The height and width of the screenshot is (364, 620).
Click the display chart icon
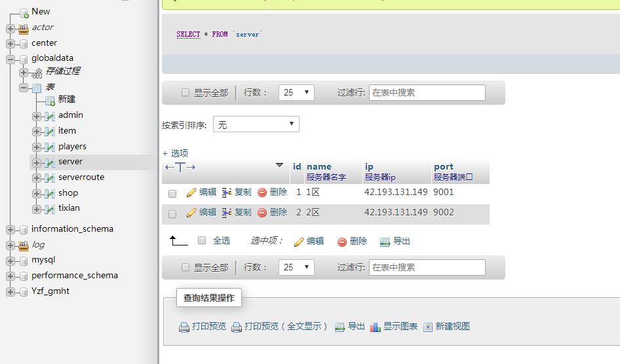[x=376, y=327]
